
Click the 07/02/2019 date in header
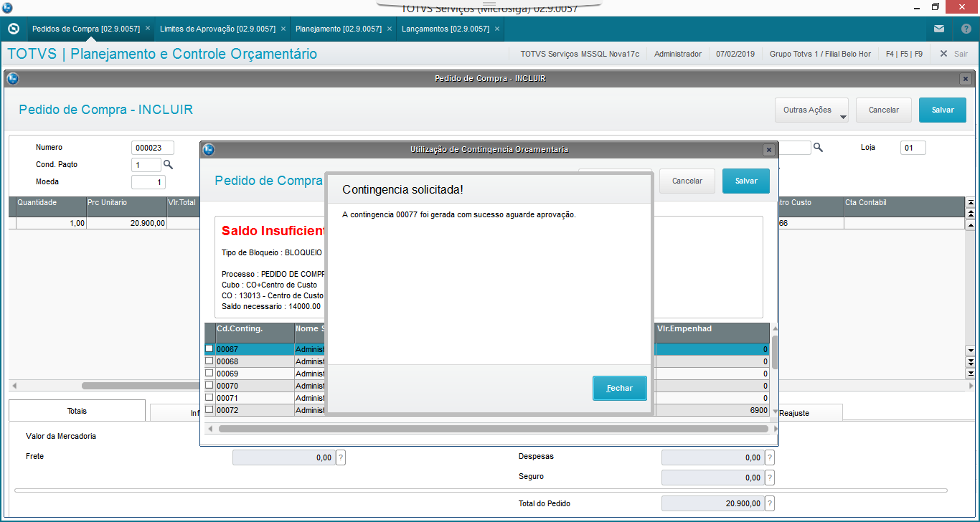tap(735, 54)
